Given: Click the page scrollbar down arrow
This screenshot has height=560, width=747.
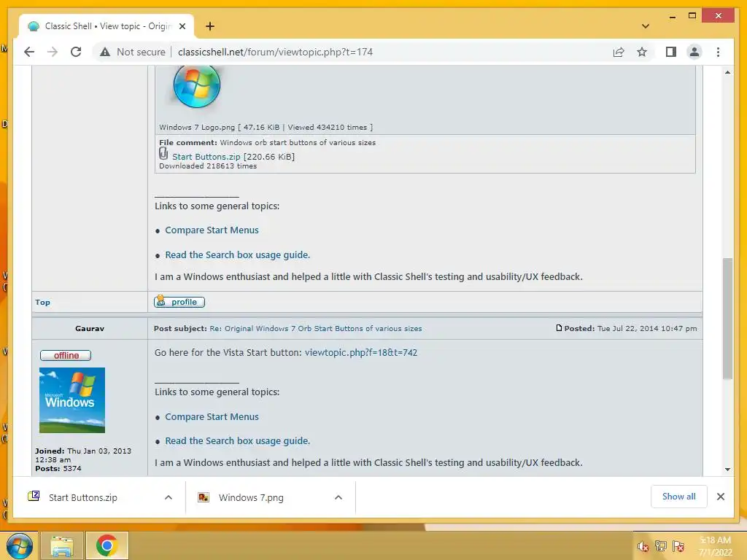Looking at the screenshot, I should coord(727,470).
